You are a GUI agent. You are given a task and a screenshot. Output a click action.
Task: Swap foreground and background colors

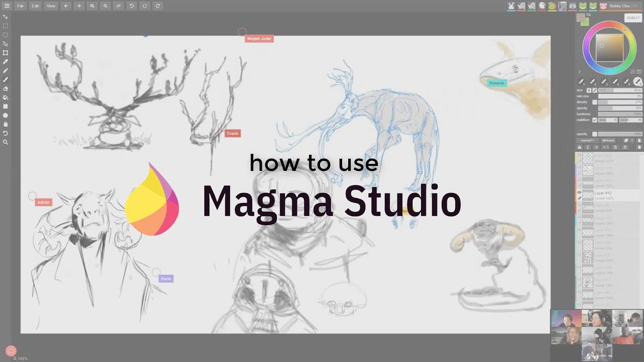click(x=588, y=15)
